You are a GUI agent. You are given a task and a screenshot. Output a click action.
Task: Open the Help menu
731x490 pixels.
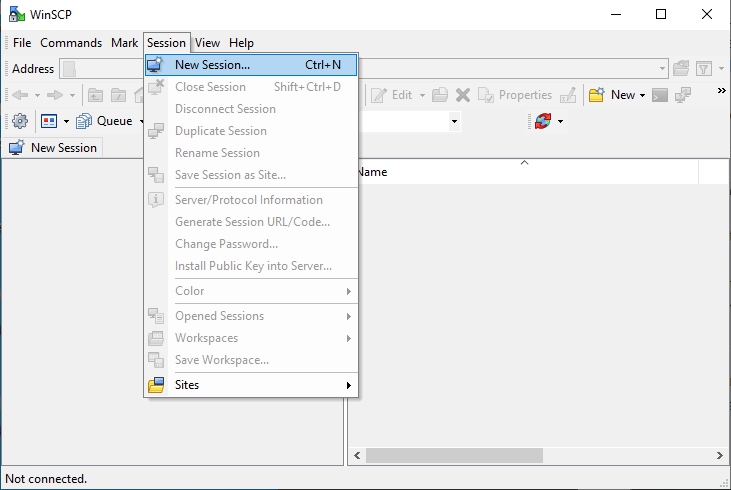[x=241, y=43]
